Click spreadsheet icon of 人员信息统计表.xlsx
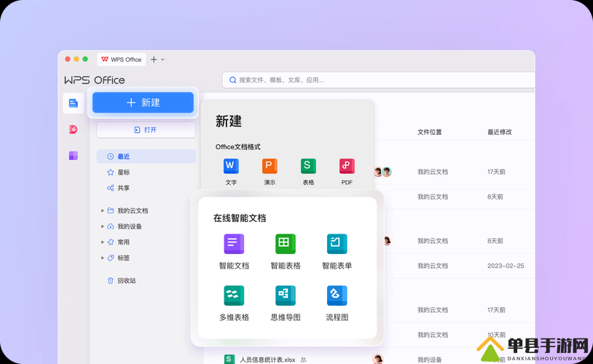Viewport: 593px width, 364px height. pos(229,359)
